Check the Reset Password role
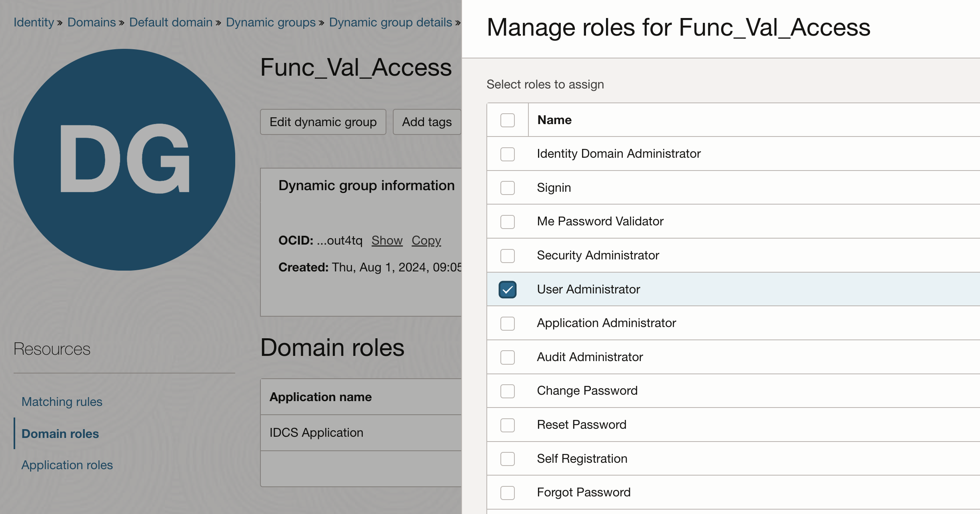 click(507, 425)
